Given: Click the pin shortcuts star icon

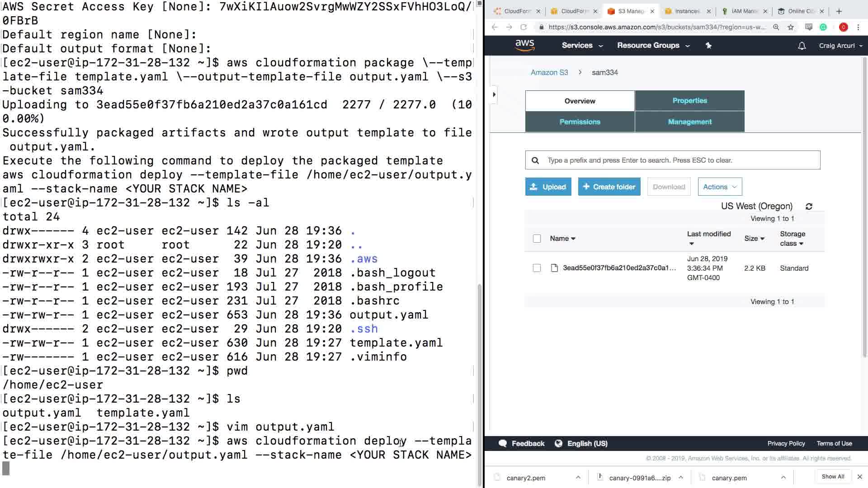Looking at the screenshot, I should (x=708, y=46).
